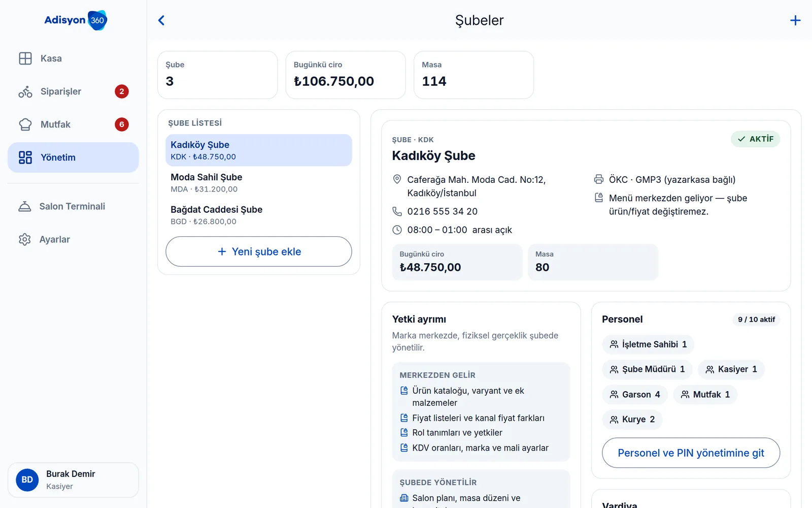Click the Adisyon 360 logo
This screenshot has height=508, width=812.
coord(76,20)
